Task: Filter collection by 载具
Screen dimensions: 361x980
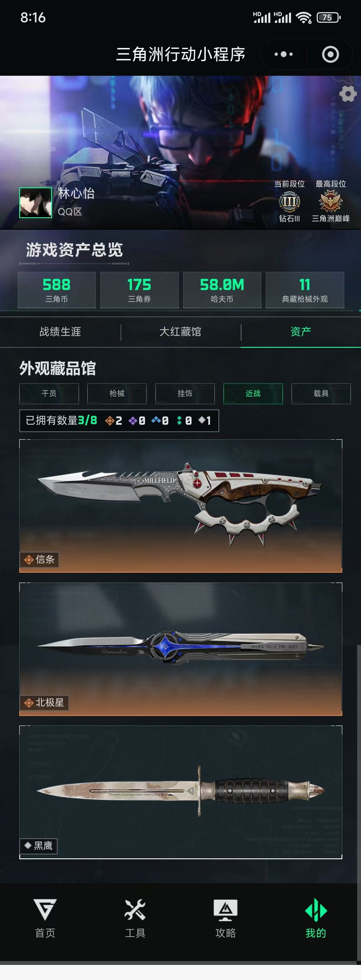Action: tap(321, 393)
